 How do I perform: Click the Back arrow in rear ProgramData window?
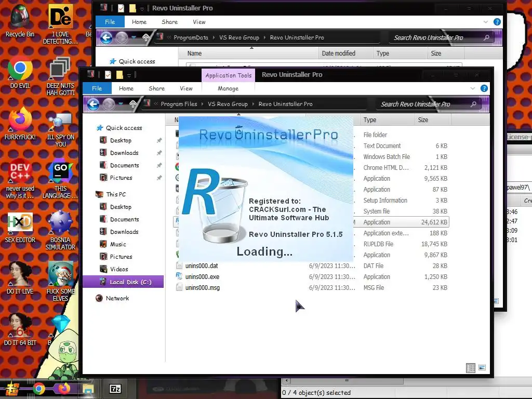[x=106, y=37]
